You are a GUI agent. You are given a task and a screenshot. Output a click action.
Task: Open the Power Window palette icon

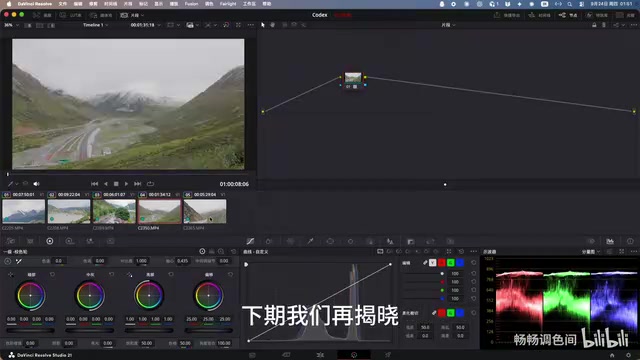(x=330, y=241)
